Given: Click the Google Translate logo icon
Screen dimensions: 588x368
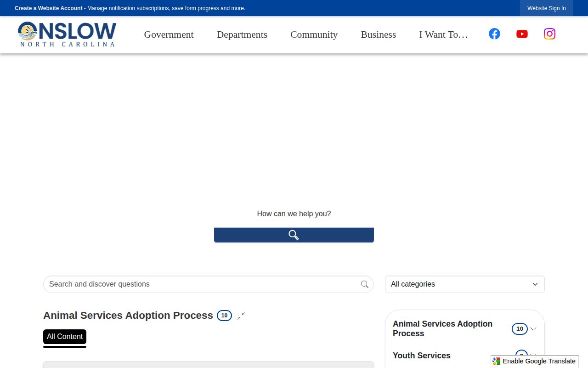Looking at the screenshot, I should (x=497, y=361).
